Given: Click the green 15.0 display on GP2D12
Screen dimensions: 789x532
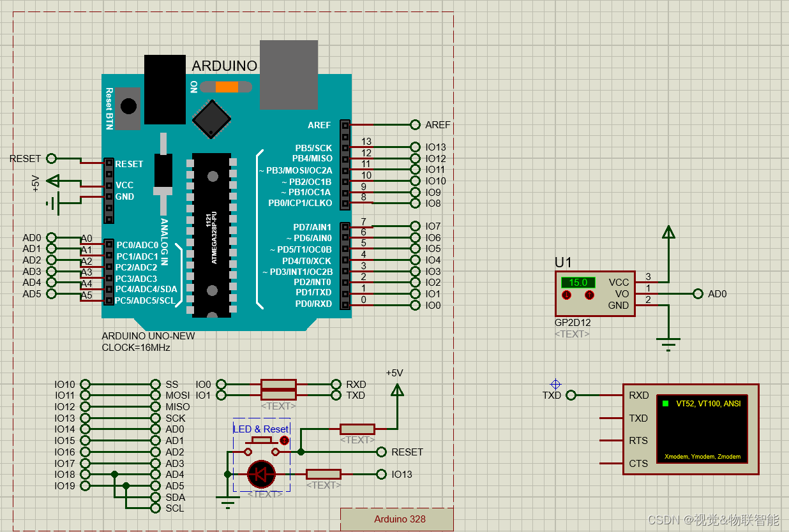Looking at the screenshot, I should pyautogui.click(x=578, y=282).
